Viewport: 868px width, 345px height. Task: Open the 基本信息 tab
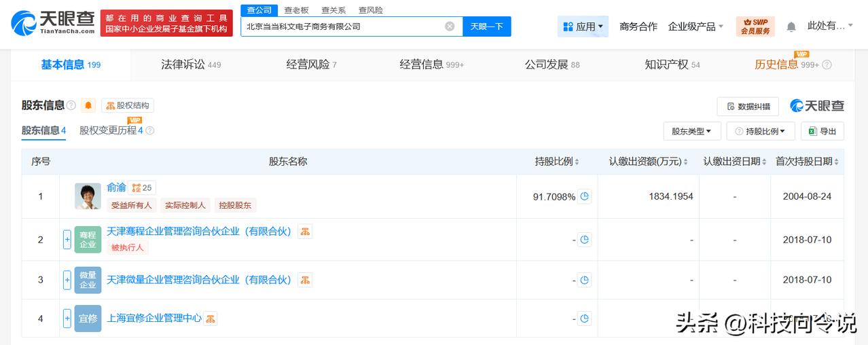click(71, 65)
